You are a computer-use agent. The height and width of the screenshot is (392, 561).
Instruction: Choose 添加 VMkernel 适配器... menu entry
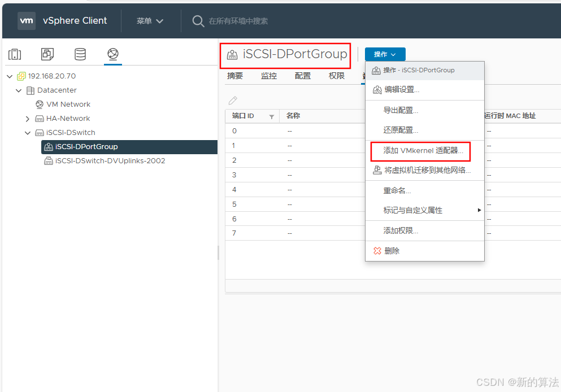(425, 151)
